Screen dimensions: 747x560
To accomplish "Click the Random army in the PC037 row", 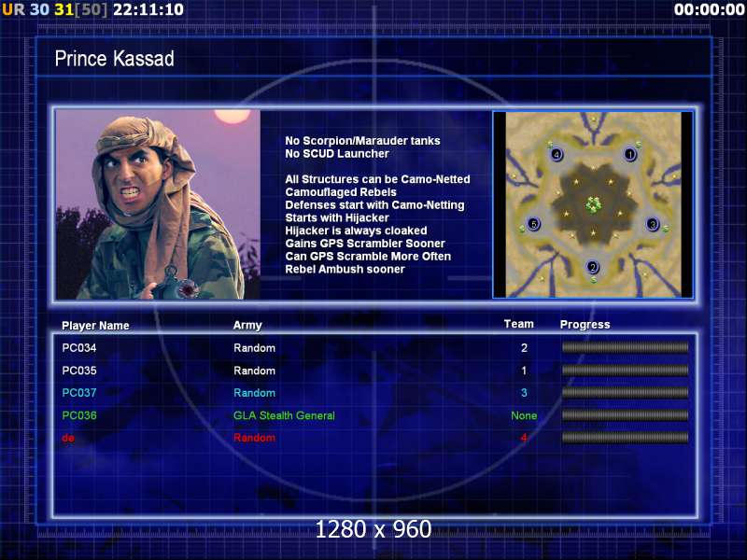I will coord(254,393).
